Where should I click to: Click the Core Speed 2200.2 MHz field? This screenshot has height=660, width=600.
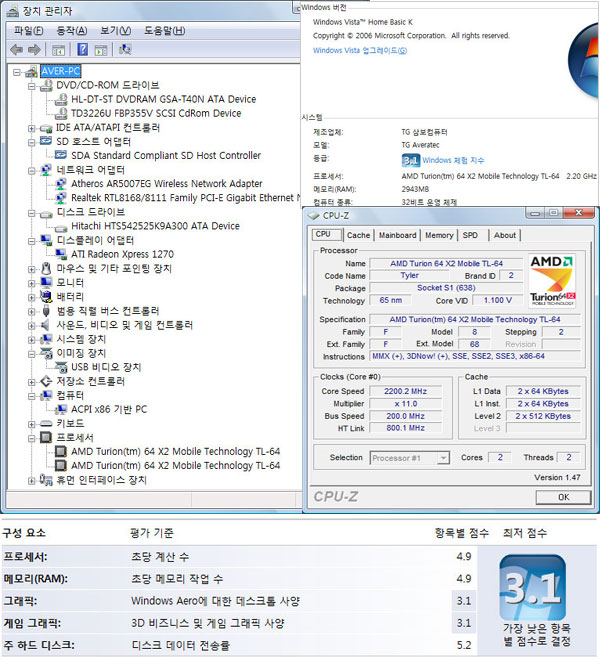(405, 391)
